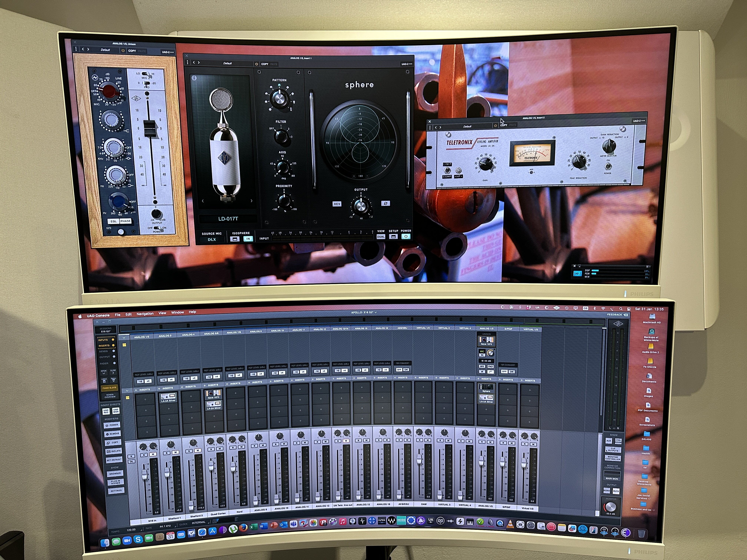Click the SETTINGS button in sidebar
This screenshot has height=560, width=747.
(116, 491)
